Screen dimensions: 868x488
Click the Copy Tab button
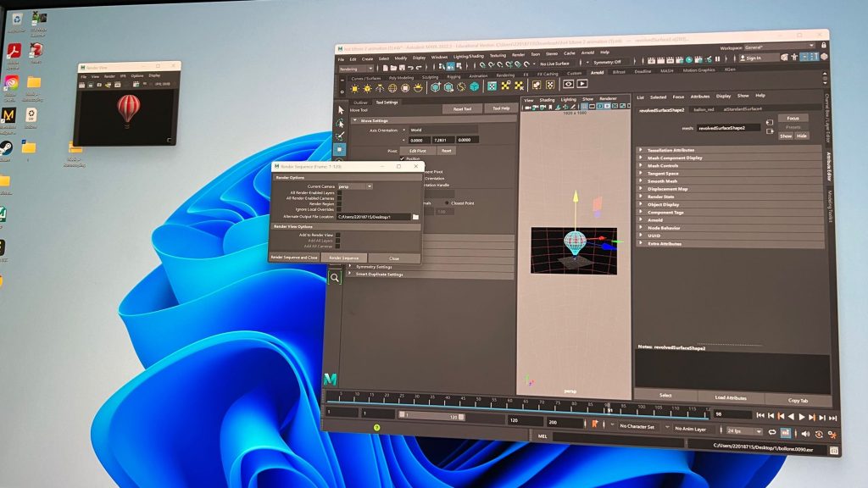(x=798, y=400)
